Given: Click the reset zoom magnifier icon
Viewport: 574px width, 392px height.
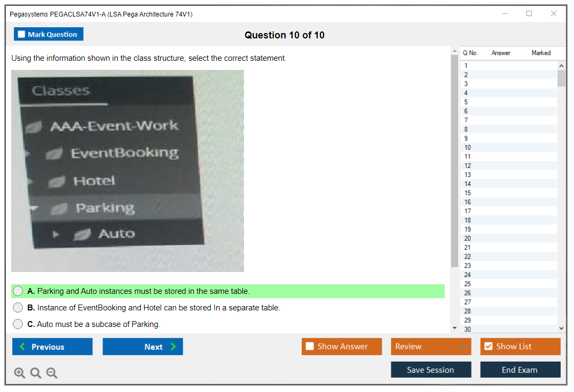Looking at the screenshot, I should 36,373.
